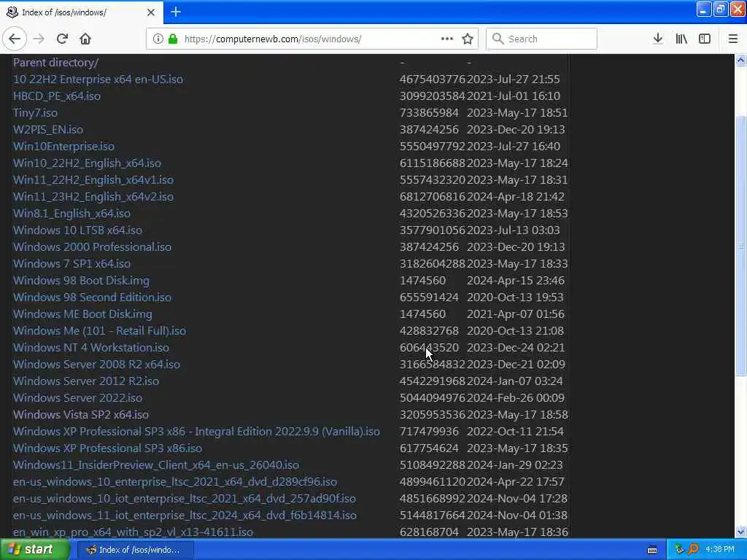Open the Firefox hamburger menu
The width and height of the screenshot is (747, 560).
click(x=732, y=39)
